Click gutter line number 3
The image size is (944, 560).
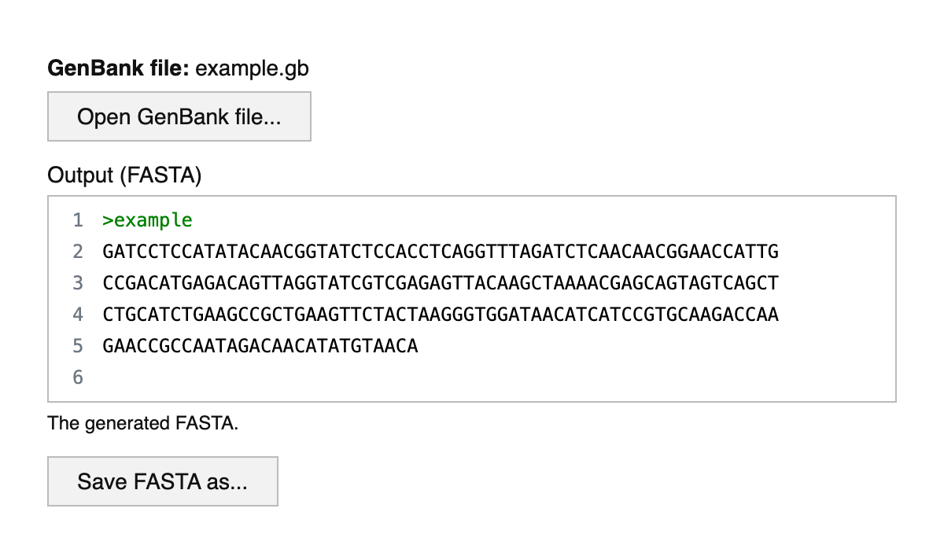[x=77, y=283]
